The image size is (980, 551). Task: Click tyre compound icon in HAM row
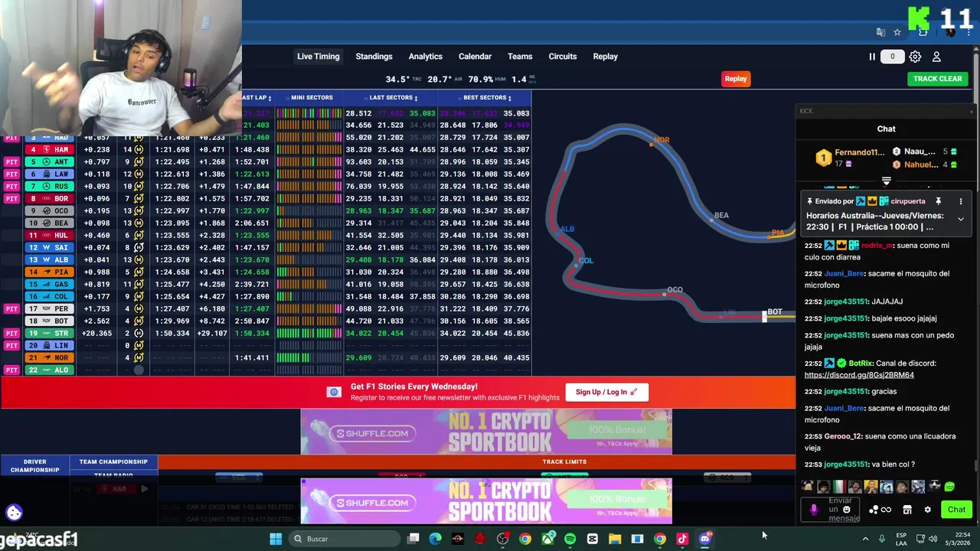click(139, 149)
